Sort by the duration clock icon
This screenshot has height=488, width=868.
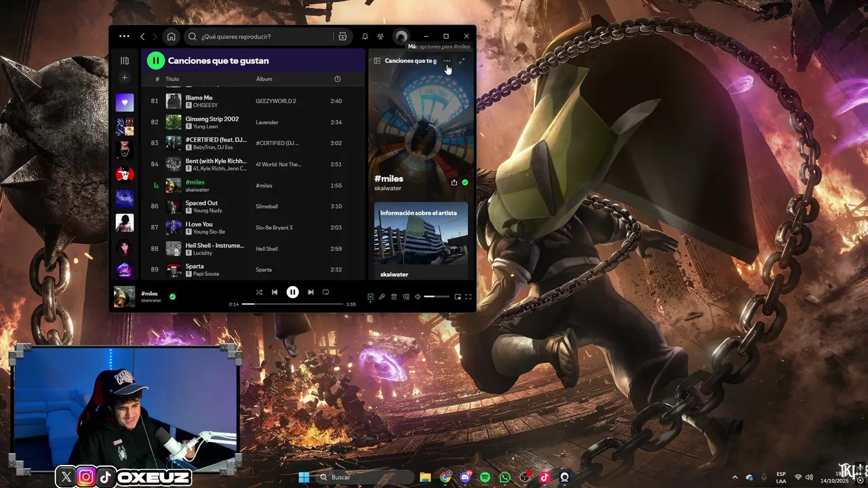click(337, 79)
